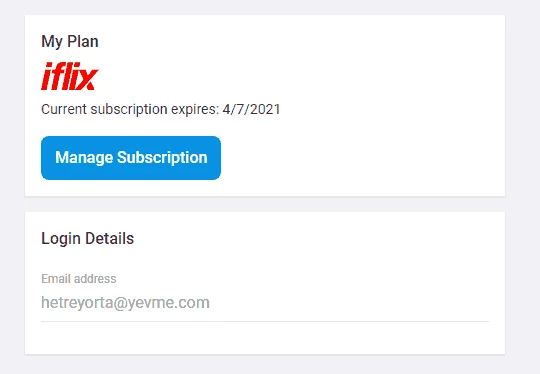The width and height of the screenshot is (540, 374).
Task: Click the expiry date 4/7/2021
Action: point(251,110)
